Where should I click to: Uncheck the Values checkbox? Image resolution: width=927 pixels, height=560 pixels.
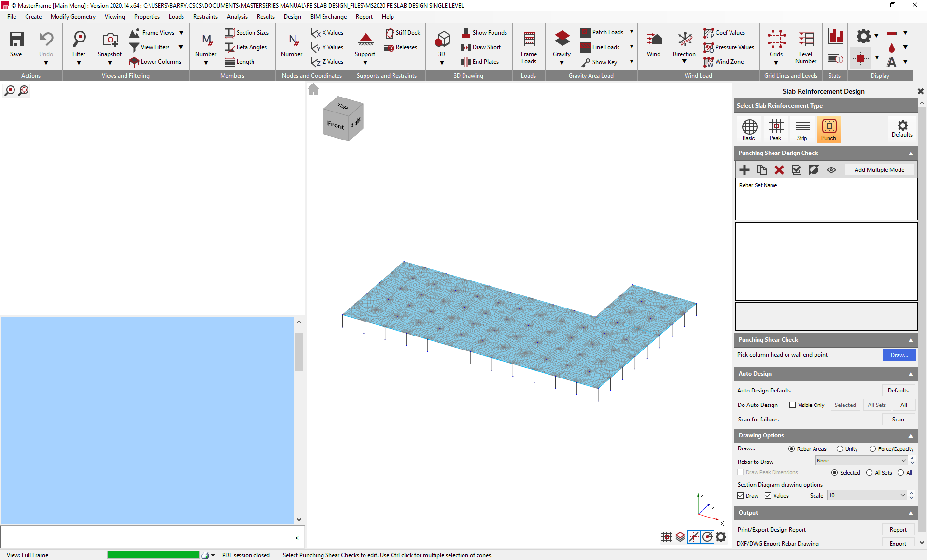point(768,496)
